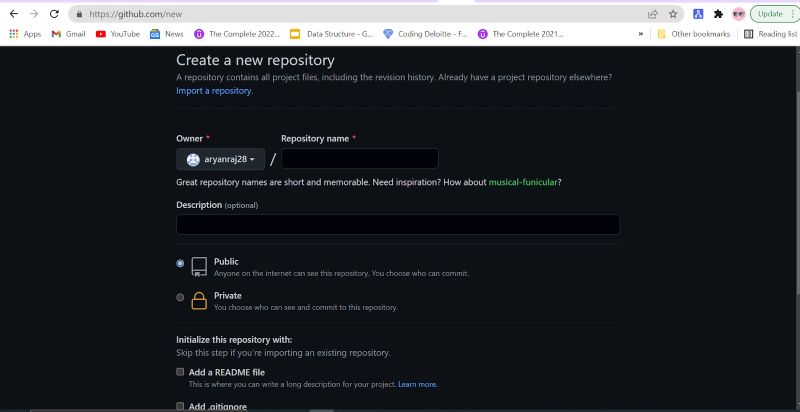The height and width of the screenshot is (412, 800).
Task: Click the Update button in Chrome toolbar
Action: [774, 14]
